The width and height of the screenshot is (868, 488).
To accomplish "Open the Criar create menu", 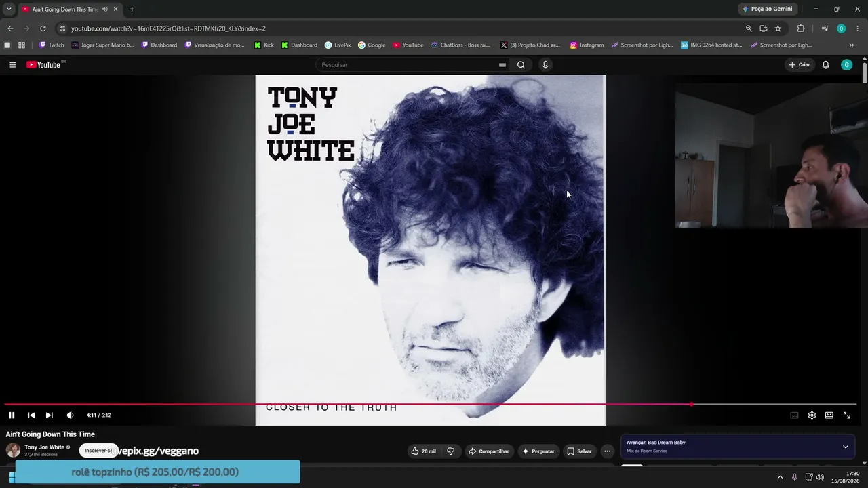I will coord(800,65).
